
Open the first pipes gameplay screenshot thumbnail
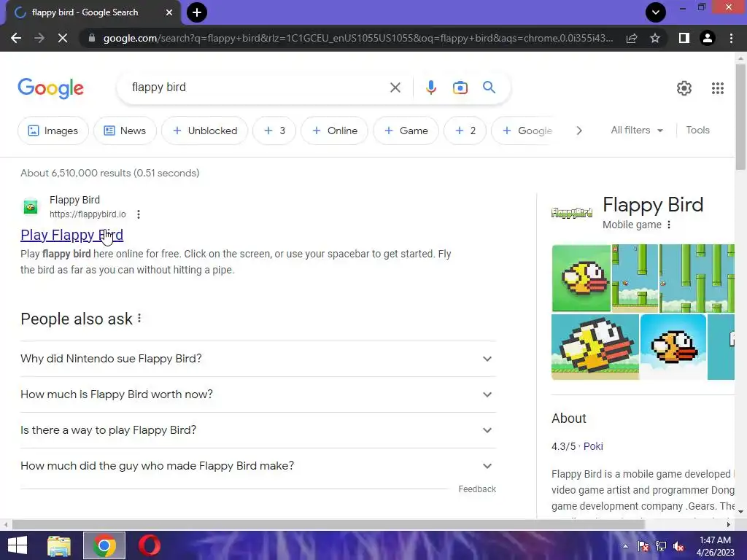pos(635,278)
